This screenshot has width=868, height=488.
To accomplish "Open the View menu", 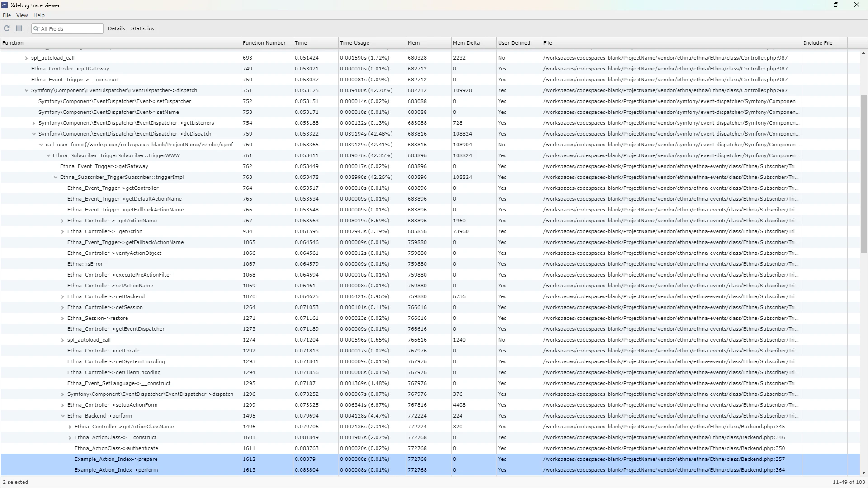I will 22,15.
